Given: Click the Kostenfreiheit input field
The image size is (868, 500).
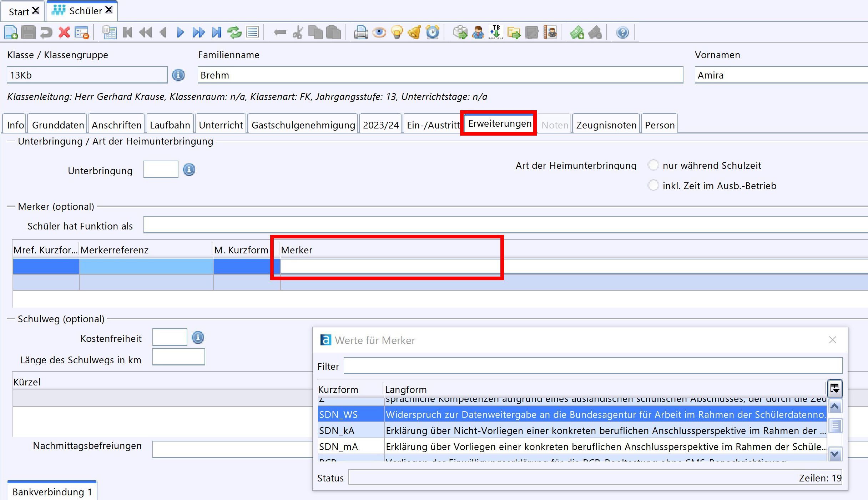Looking at the screenshot, I should [170, 337].
